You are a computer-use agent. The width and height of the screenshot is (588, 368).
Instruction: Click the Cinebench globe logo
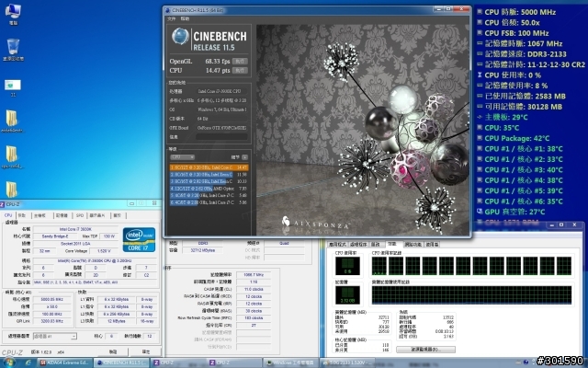[x=180, y=37]
